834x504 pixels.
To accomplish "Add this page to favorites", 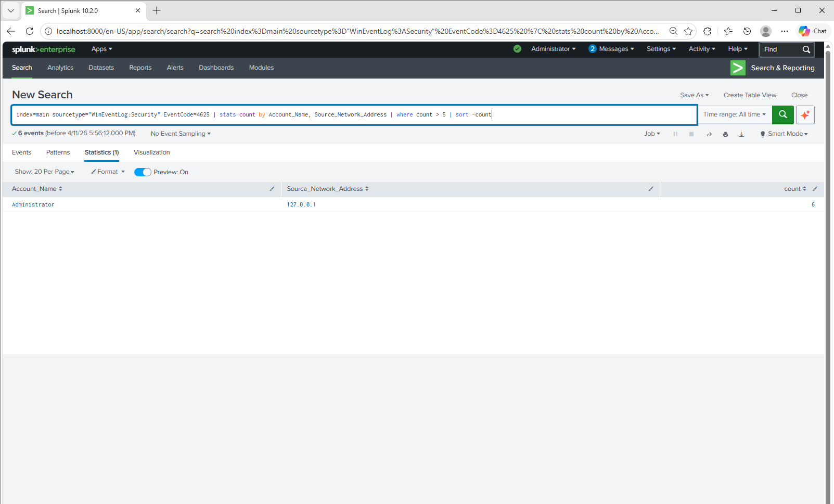I will coord(688,31).
